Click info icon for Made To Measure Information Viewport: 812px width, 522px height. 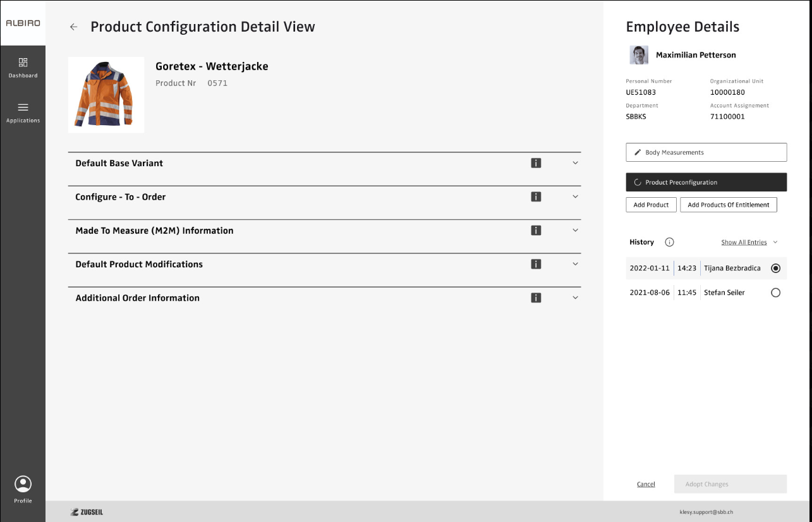pos(536,231)
